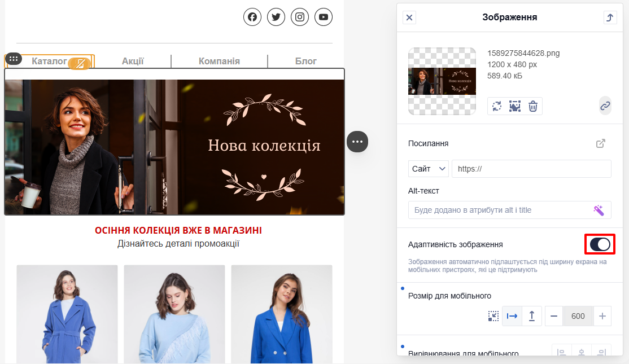Open the Сайт link type dropdown
Screen dimensions: 629x364
coord(429,169)
